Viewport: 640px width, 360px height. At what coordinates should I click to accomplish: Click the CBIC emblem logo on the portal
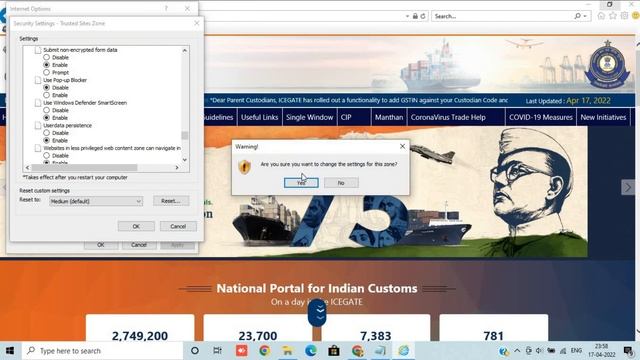pos(607,64)
